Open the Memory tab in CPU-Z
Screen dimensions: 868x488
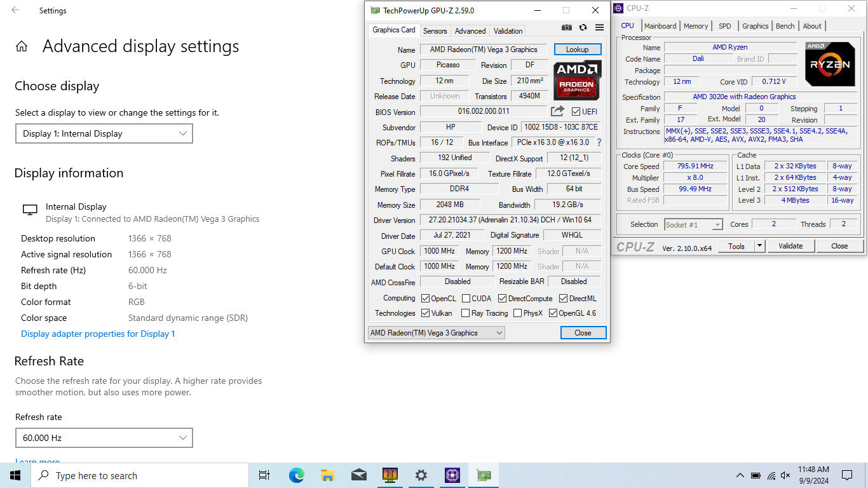[696, 26]
